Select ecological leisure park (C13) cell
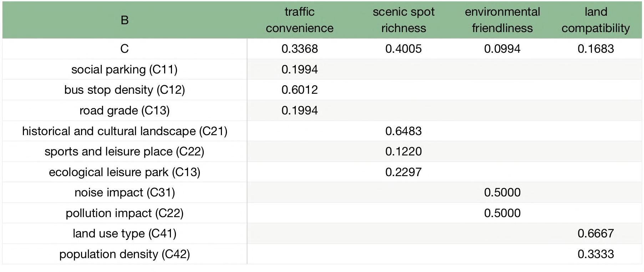The width and height of the screenshot is (644, 272). coord(124,172)
